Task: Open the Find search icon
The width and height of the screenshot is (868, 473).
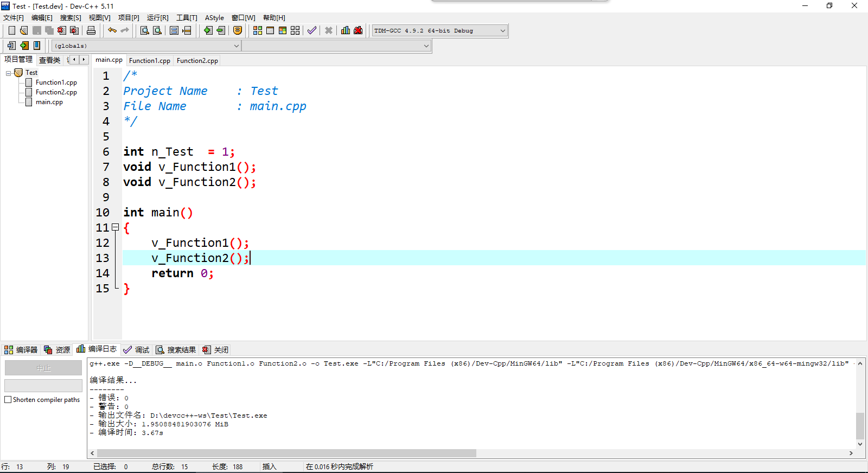Action: [145, 30]
